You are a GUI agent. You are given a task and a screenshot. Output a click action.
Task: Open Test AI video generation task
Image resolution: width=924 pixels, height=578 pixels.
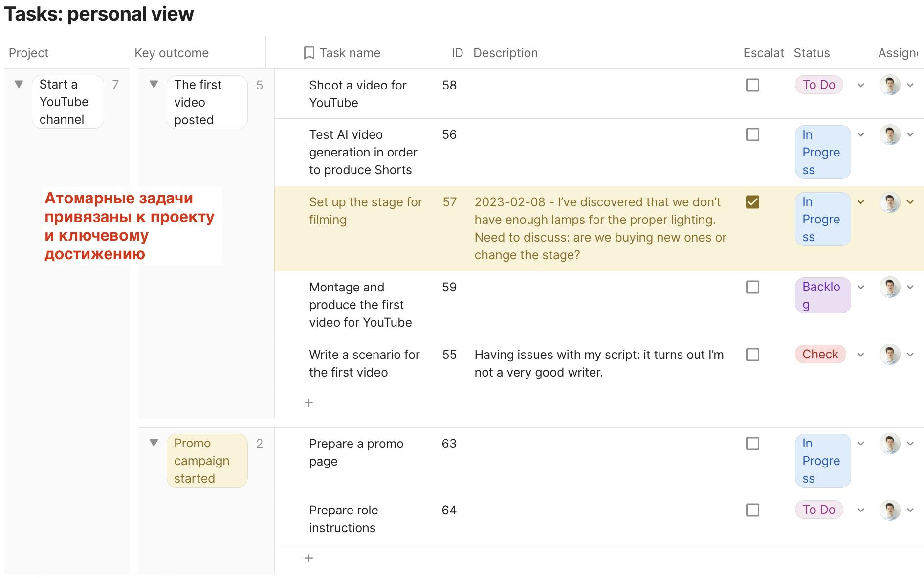pyautogui.click(x=363, y=152)
